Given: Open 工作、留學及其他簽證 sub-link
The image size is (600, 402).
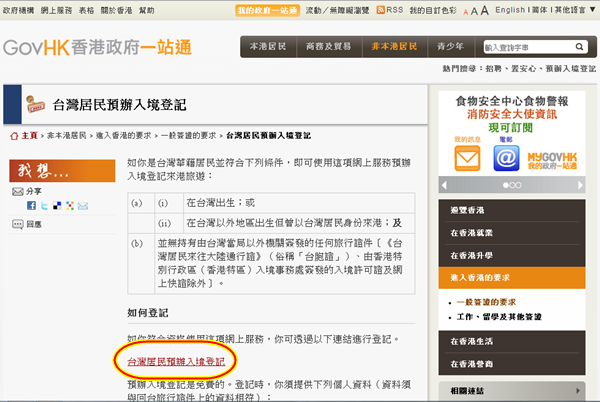Looking at the screenshot, I should 499,317.
